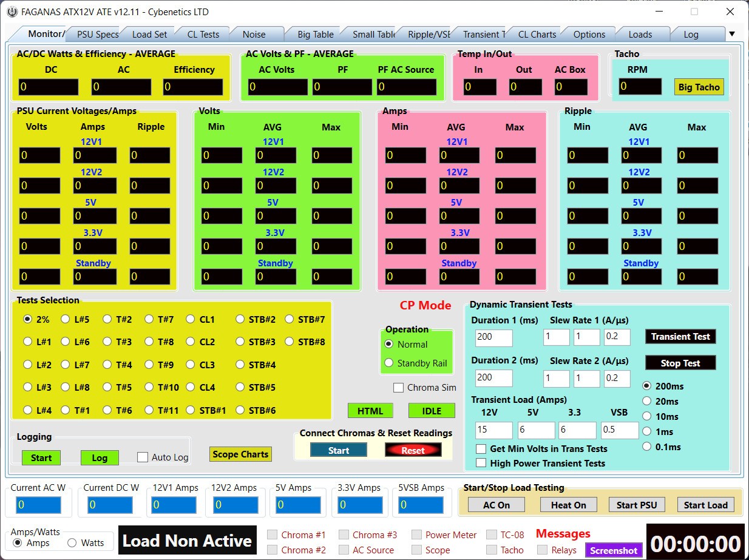The image size is (749, 560).
Task: Click the purple Screenshot button
Action: [x=614, y=550]
